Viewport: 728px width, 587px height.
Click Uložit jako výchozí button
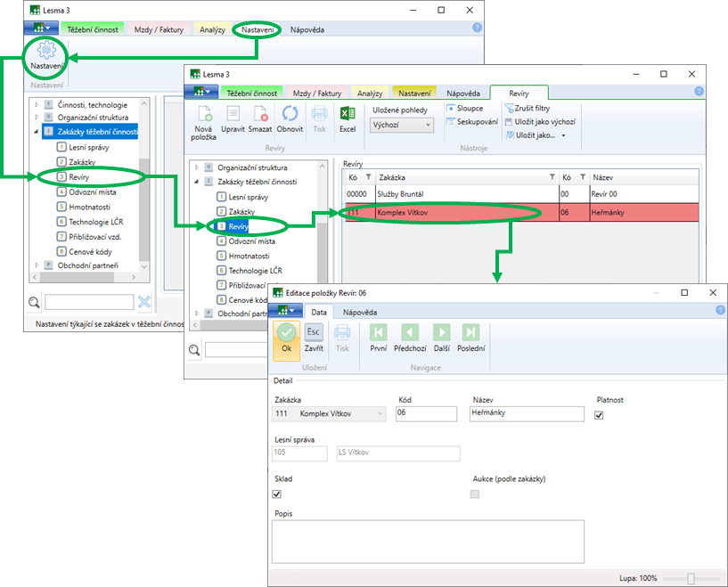(x=540, y=122)
